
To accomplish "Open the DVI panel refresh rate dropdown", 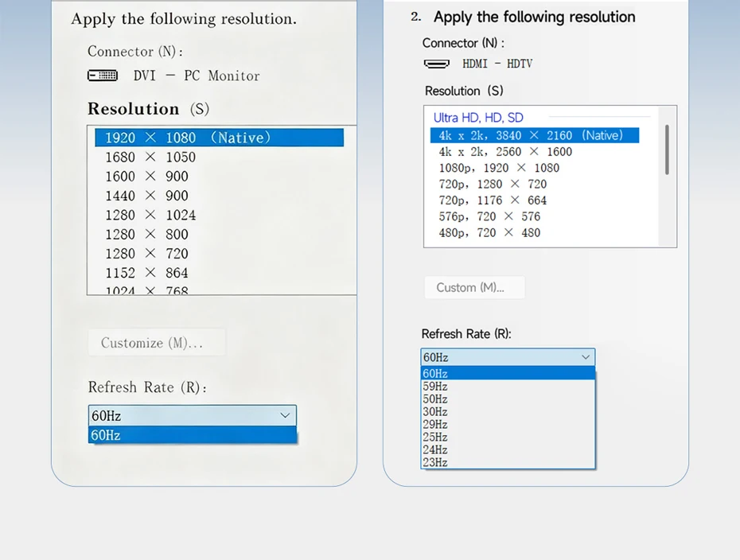I will pyautogui.click(x=193, y=416).
